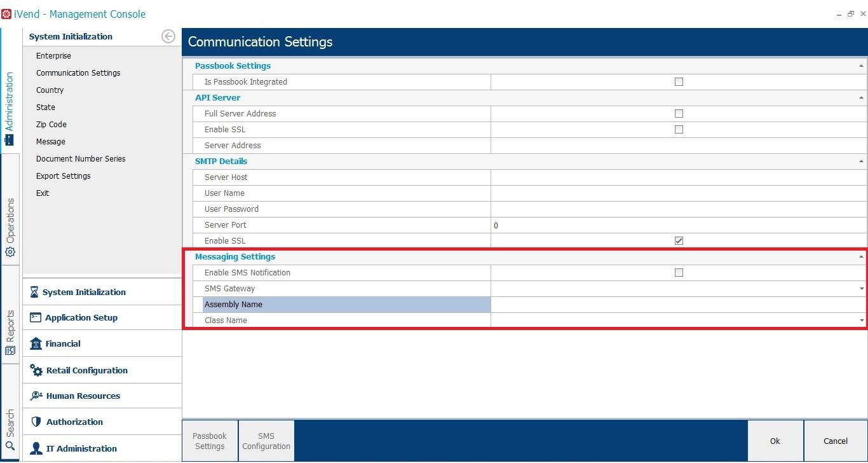This screenshot has height=463, width=868.
Task: Click the Ok button
Action: coord(775,441)
